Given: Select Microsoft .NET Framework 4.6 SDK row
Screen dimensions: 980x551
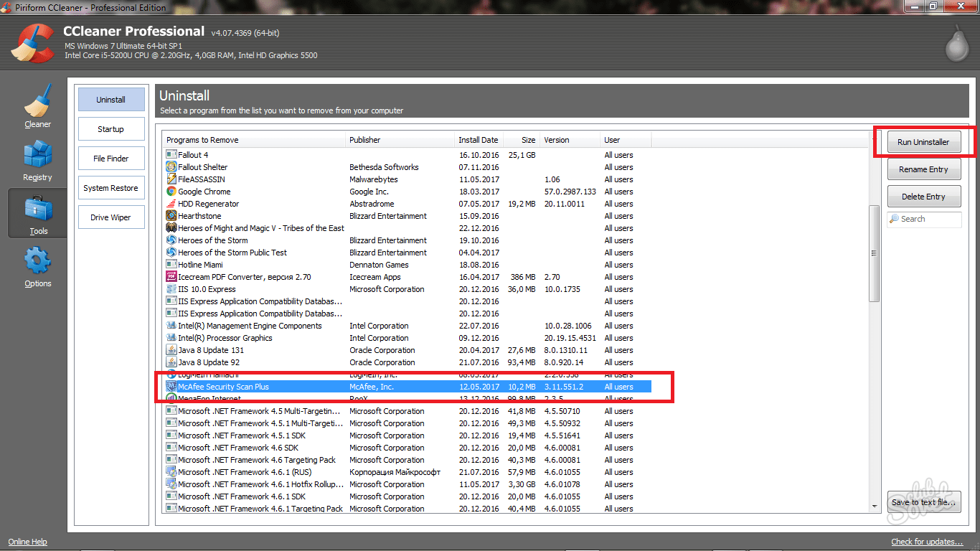Looking at the screenshot, I should tap(407, 448).
